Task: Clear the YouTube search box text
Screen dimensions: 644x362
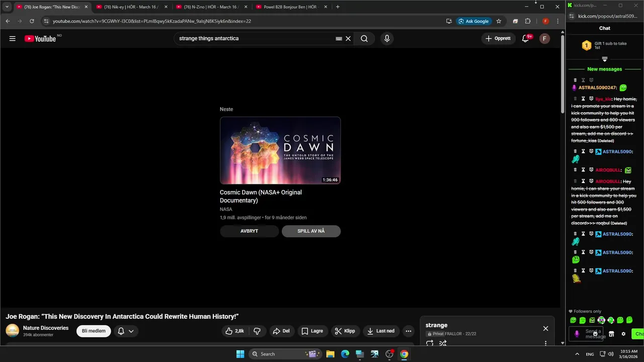Action: [348, 39]
